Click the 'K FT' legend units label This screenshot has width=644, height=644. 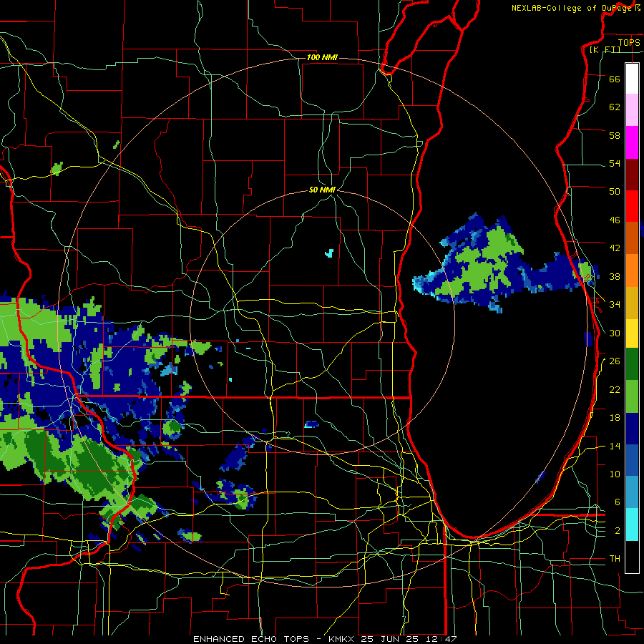tap(605, 49)
